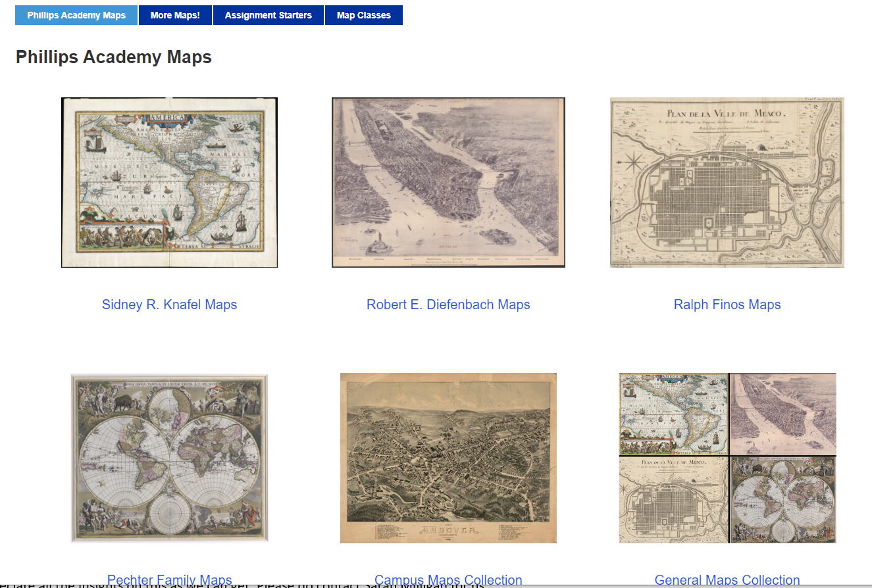The image size is (872, 588).
Task: Visit the Ralph Finos Maps link
Action: (x=727, y=305)
